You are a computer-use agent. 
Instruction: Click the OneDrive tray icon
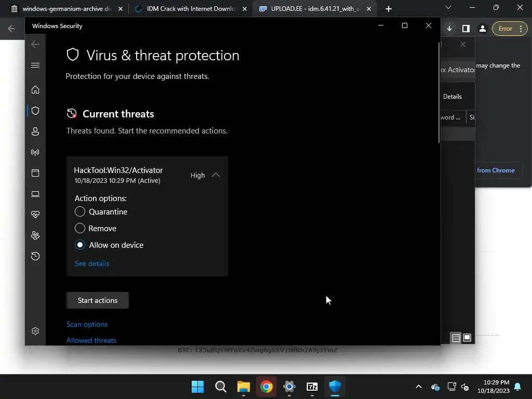435,387
